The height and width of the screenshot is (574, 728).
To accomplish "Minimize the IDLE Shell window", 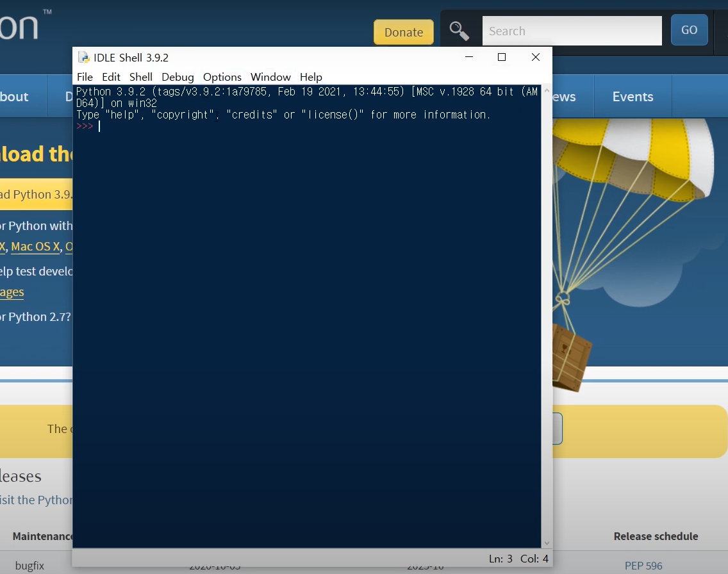I will (469, 57).
